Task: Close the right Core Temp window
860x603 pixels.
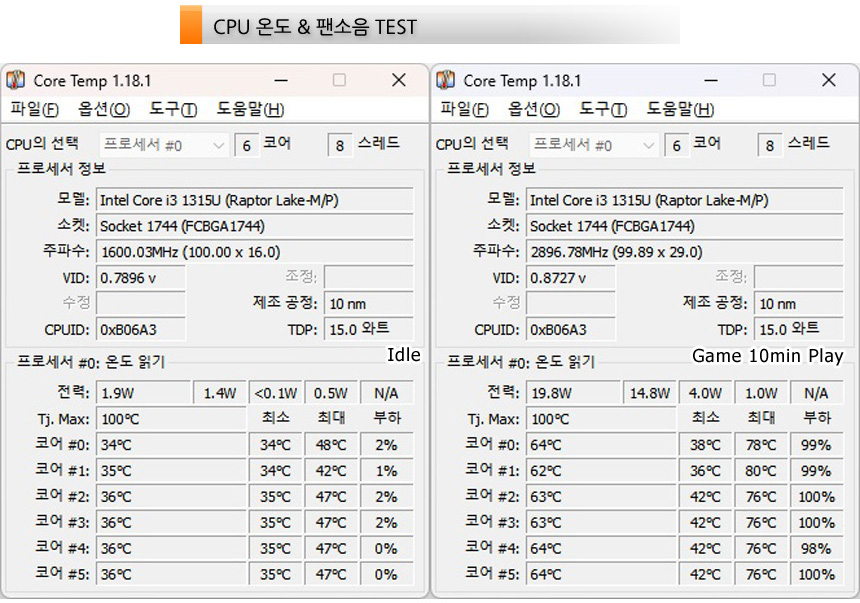Action: pyautogui.click(x=829, y=80)
